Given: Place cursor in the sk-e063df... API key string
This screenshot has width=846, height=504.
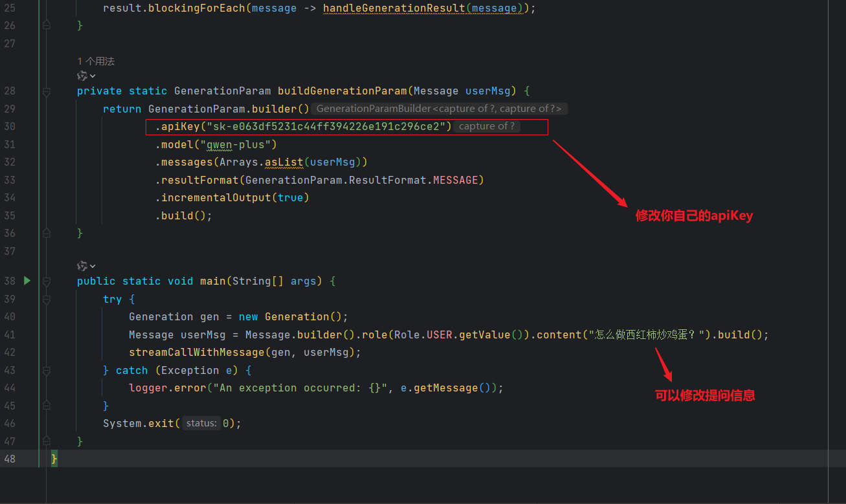Looking at the screenshot, I should tap(326, 126).
